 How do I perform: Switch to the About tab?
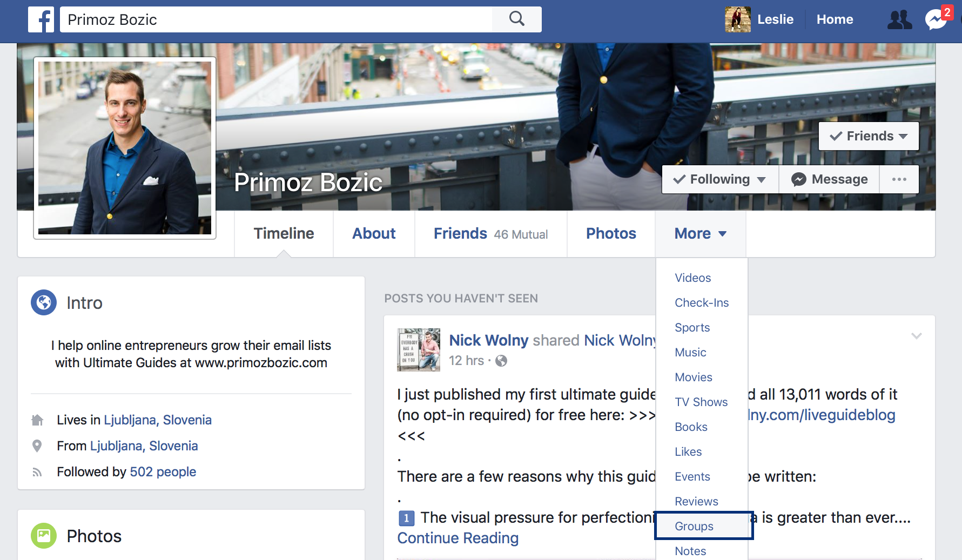(374, 233)
